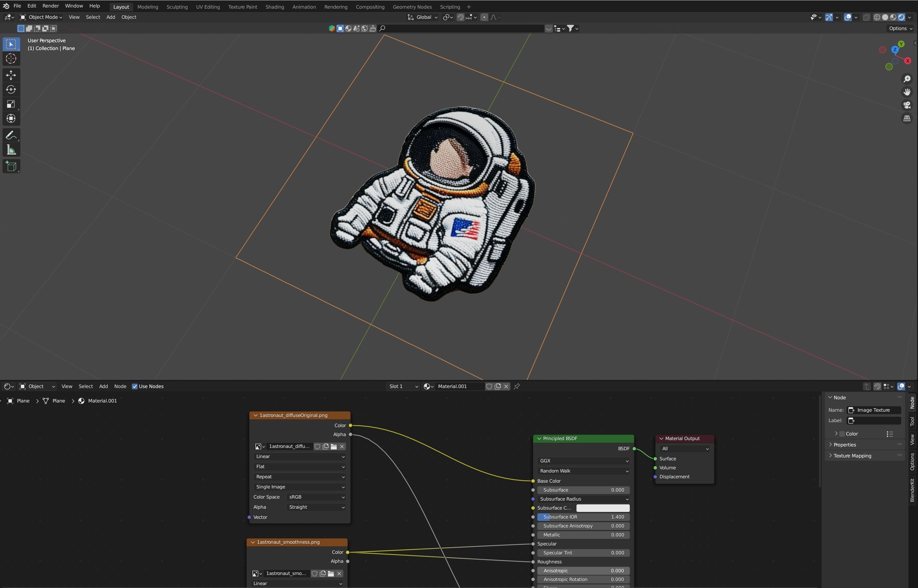
Task: Open the Single Image source dropdown
Action: click(x=300, y=487)
